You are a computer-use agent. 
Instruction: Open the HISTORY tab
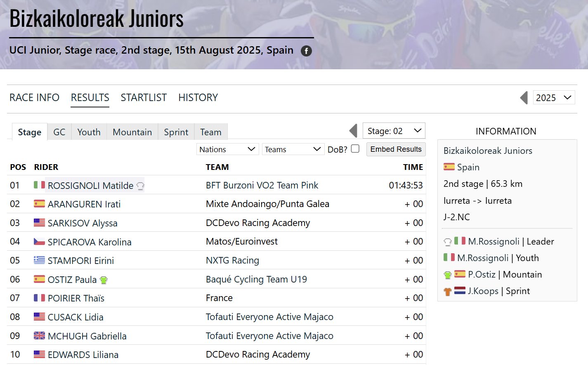point(198,98)
